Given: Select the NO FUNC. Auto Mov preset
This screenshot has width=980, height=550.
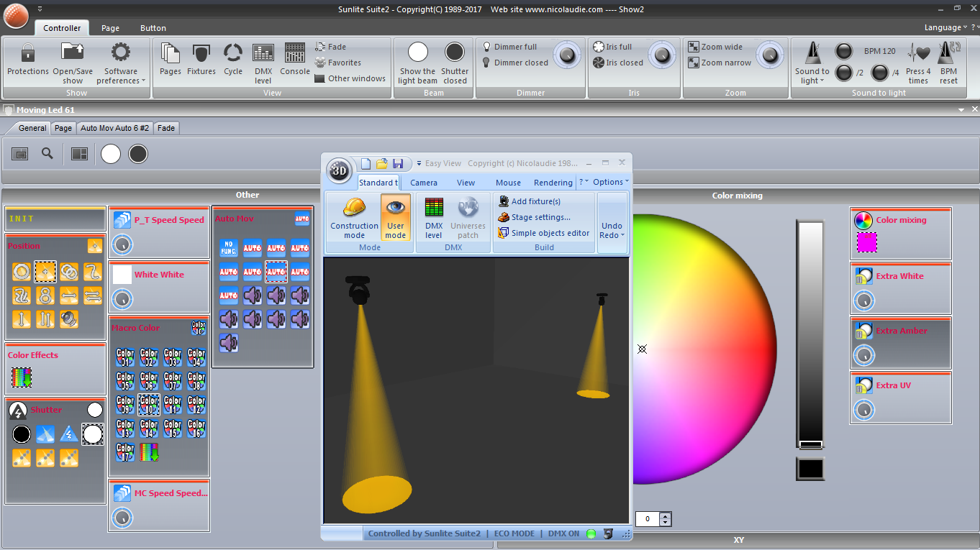Looking at the screenshot, I should point(228,248).
